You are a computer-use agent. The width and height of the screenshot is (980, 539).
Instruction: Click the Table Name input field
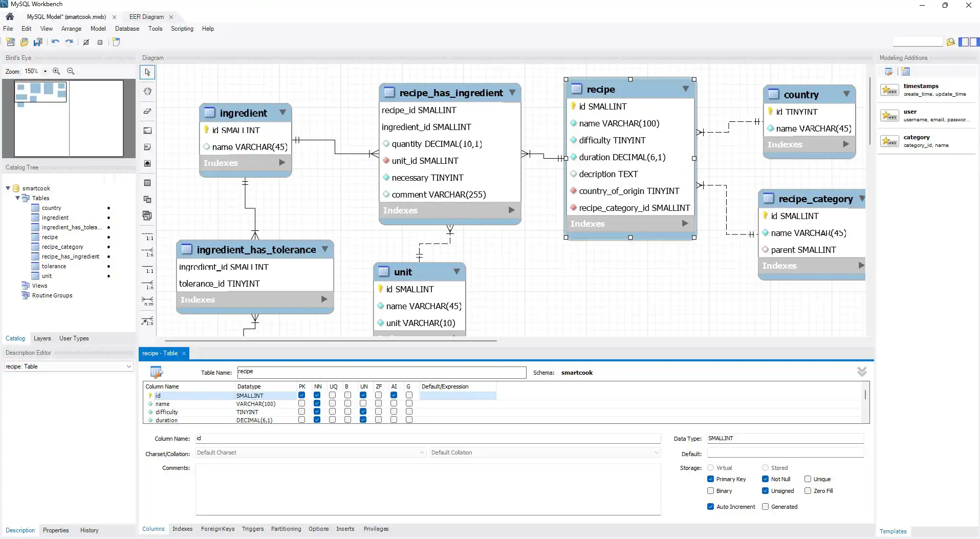tap(381, 372)
